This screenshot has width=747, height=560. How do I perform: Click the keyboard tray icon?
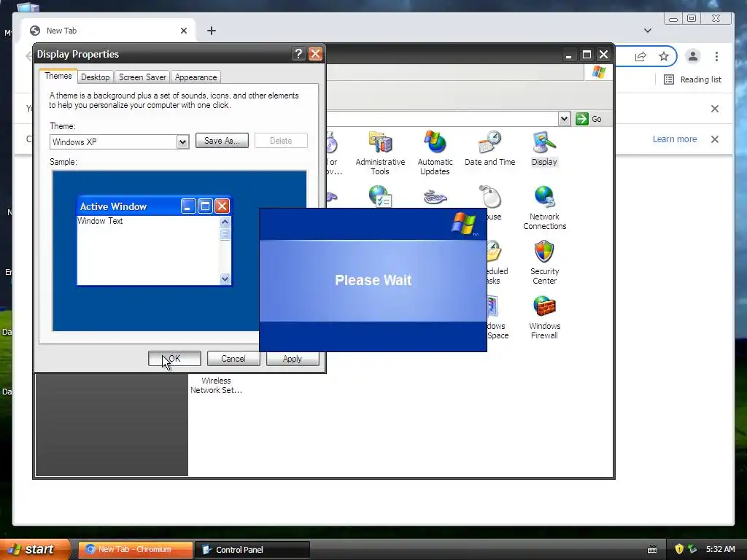[652, 550]
